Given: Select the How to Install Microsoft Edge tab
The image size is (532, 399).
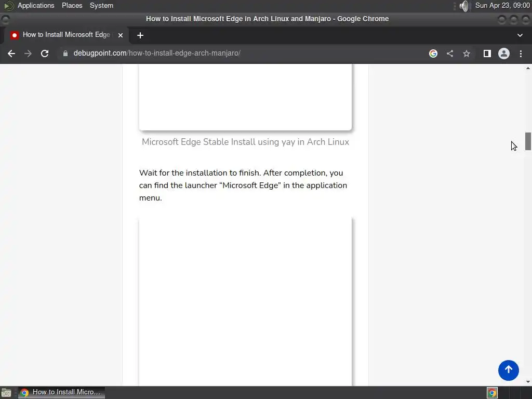Looking at the screenshot, I should pos(66,35).
